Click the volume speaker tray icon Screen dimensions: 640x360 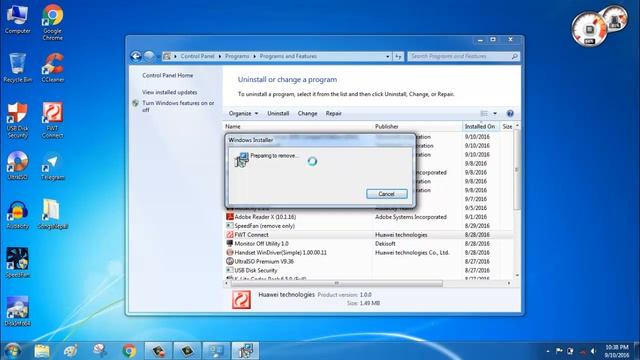pyautogui.click(x=594, y=351)
